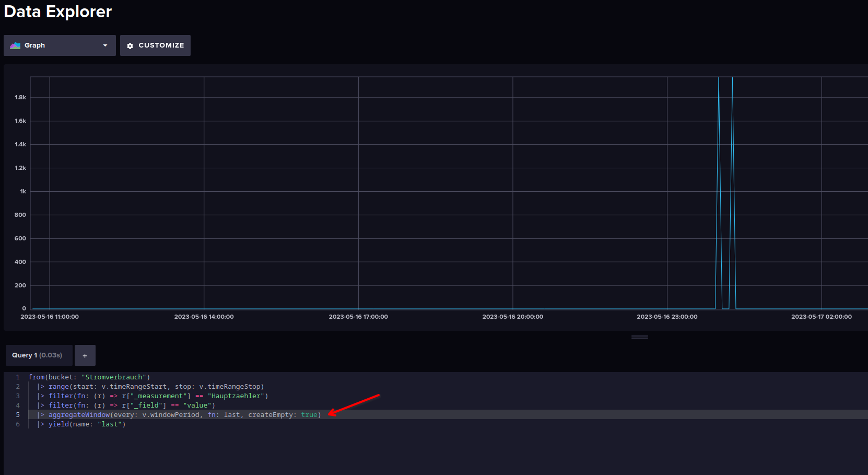Image resolution: width=868 pixels, height=475 pixels.
Task: Click the 800 y-axis label
Action: click(20, 215)
